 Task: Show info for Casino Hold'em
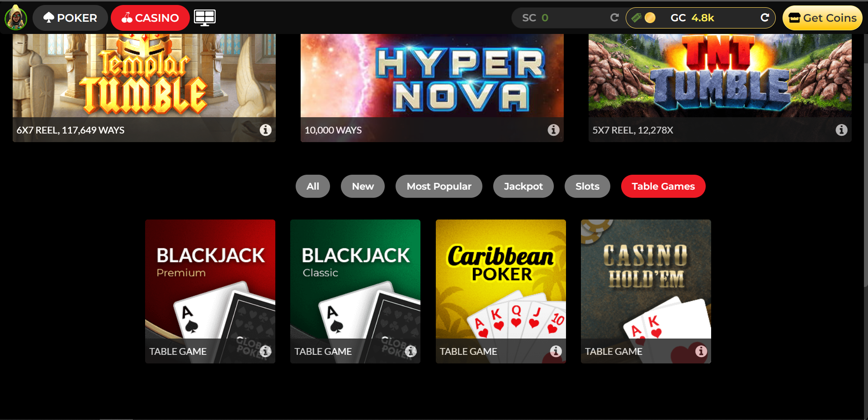[701, 351]
